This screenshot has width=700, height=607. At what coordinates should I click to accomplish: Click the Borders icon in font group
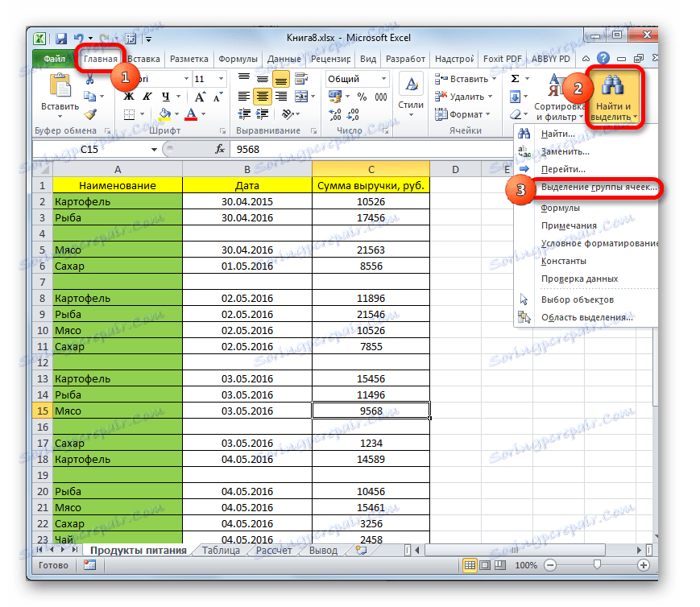130,114
